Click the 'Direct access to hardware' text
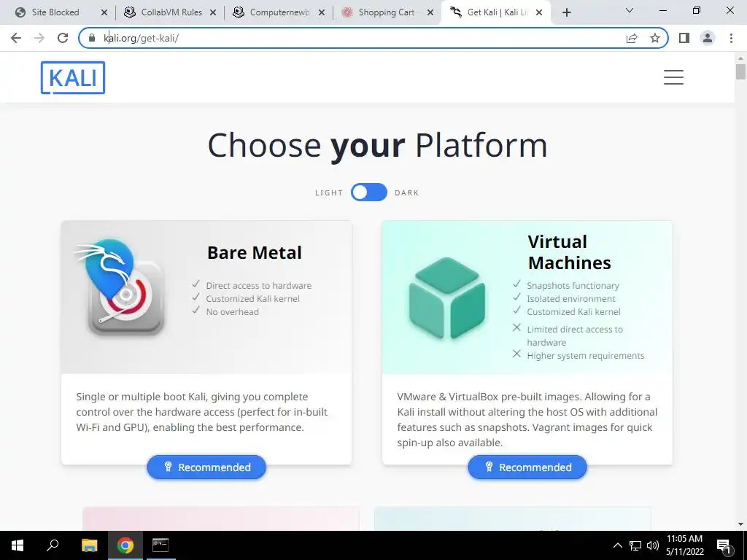This screenshot has width=747, height=560. click(x=259, y=286)
